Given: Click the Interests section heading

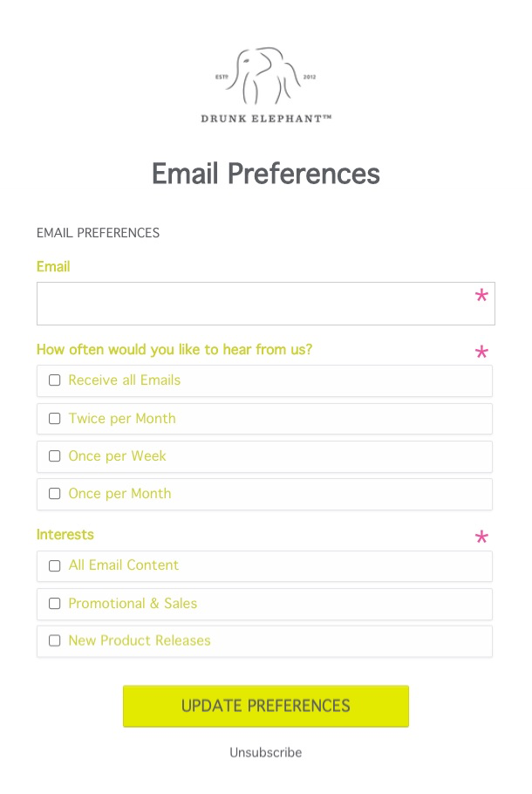Looking at the screenshot, I should [x=65, y=535].
